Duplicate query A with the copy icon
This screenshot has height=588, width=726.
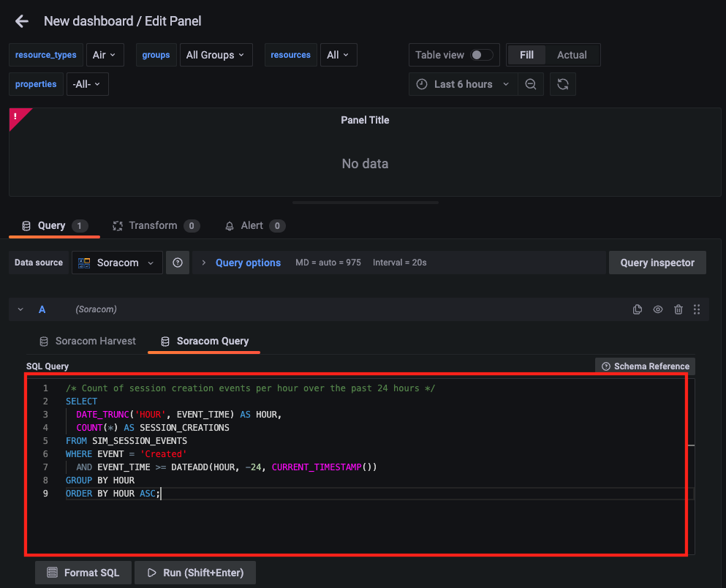638,309
